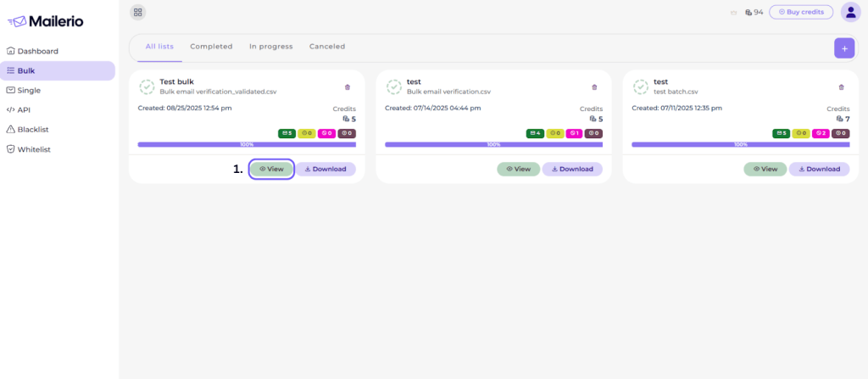
Task: Click trash icon on Bulk email verification.csv card
Action: [x=594, y=87]
